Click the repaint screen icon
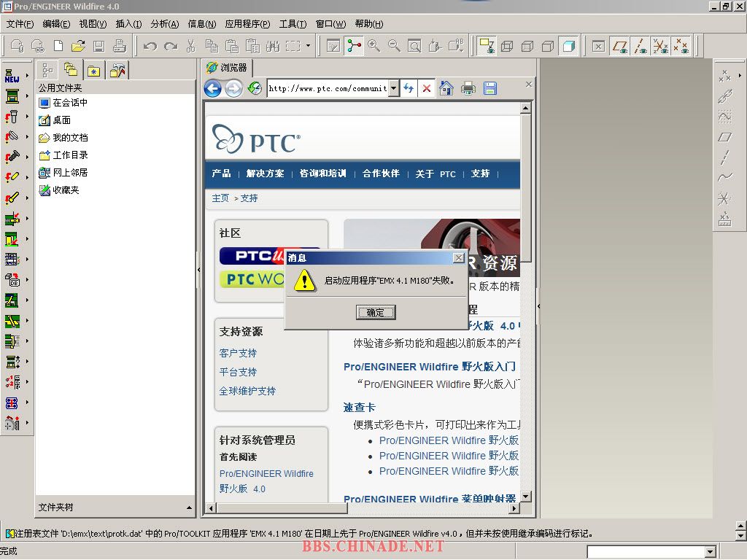This screenshot has width=747, height=560. (x=333, y=46)
